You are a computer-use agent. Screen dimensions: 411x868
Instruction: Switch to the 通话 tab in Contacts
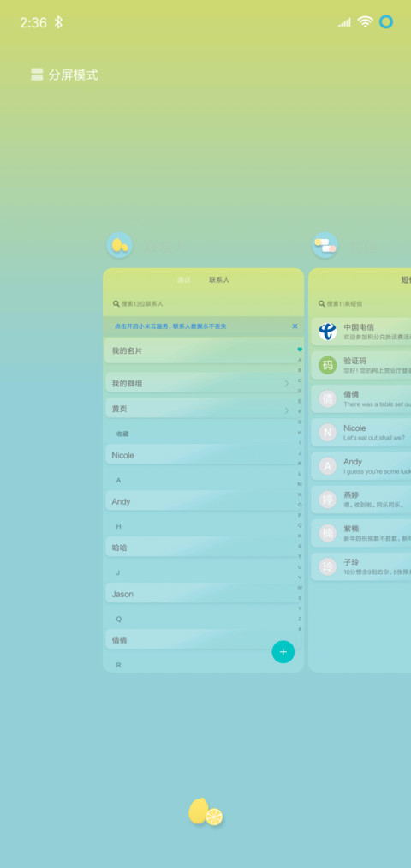click(x=183, y=280)
